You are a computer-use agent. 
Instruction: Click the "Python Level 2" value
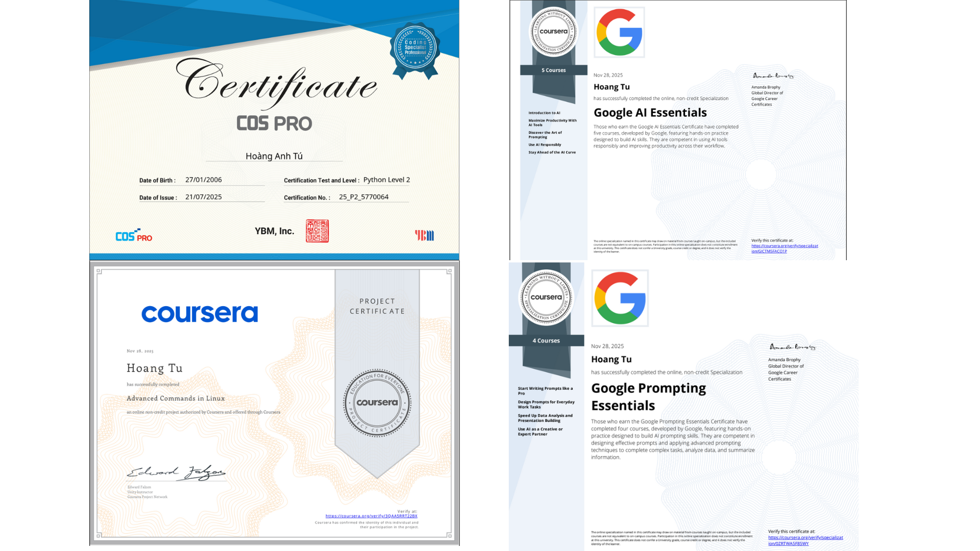coord(387,180)
